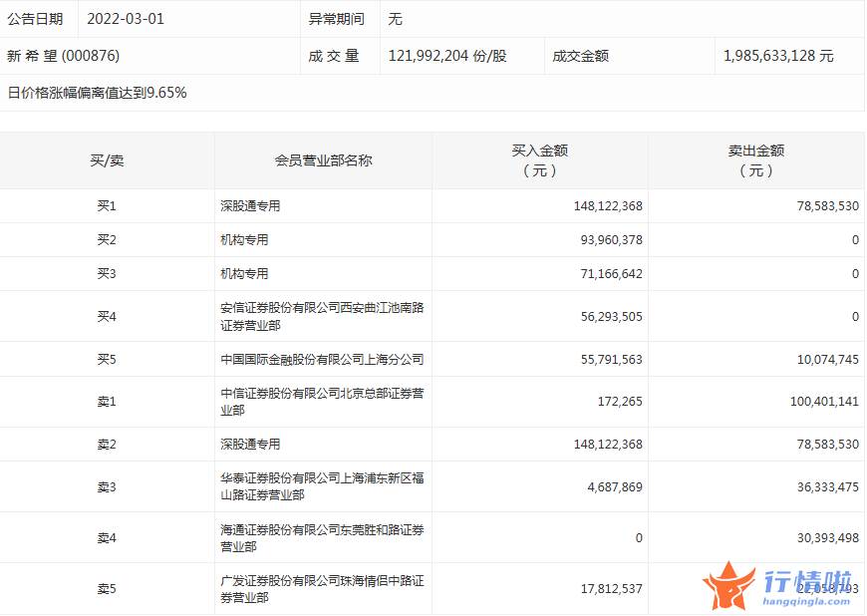
Task: Click 机构专用 in the 买3 row
Action: [x=244, y=274]
